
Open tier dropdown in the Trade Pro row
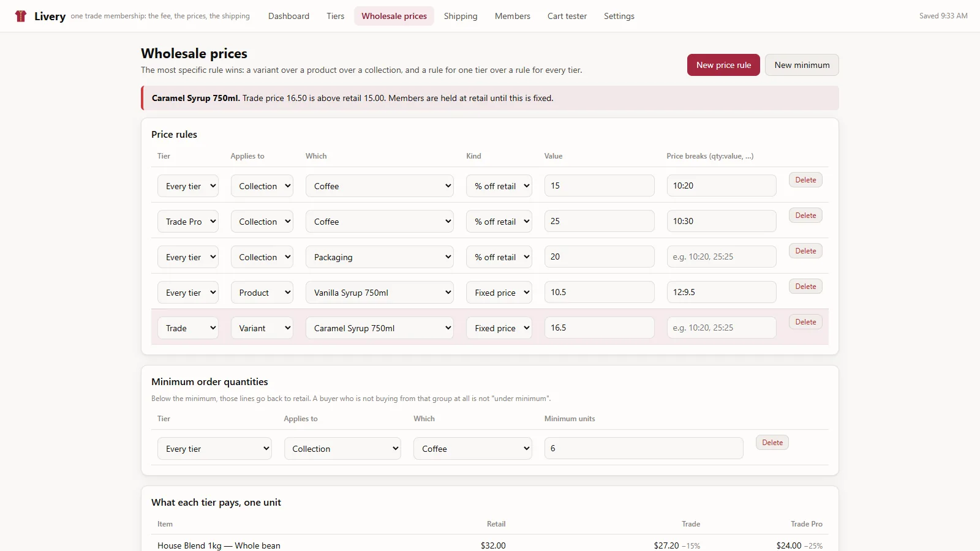coord(188,222)
